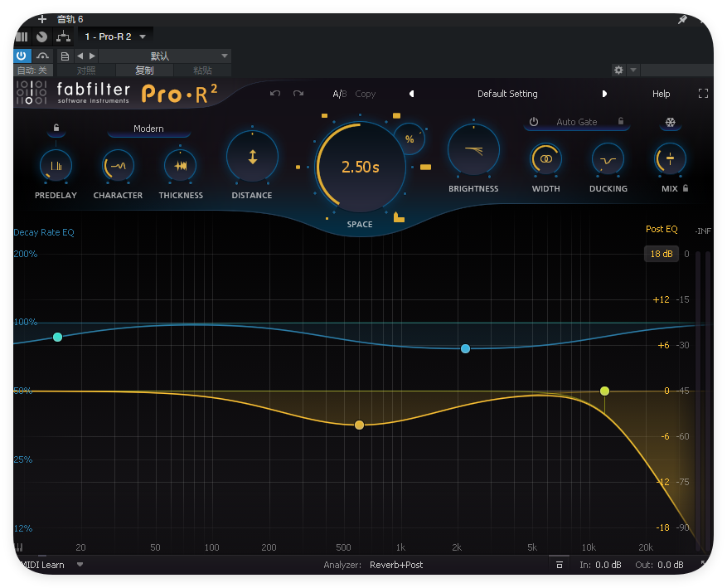Screen dimensions: 727x588
Task: Click the BRIGHTNESS knob
Action: [473, 150]
